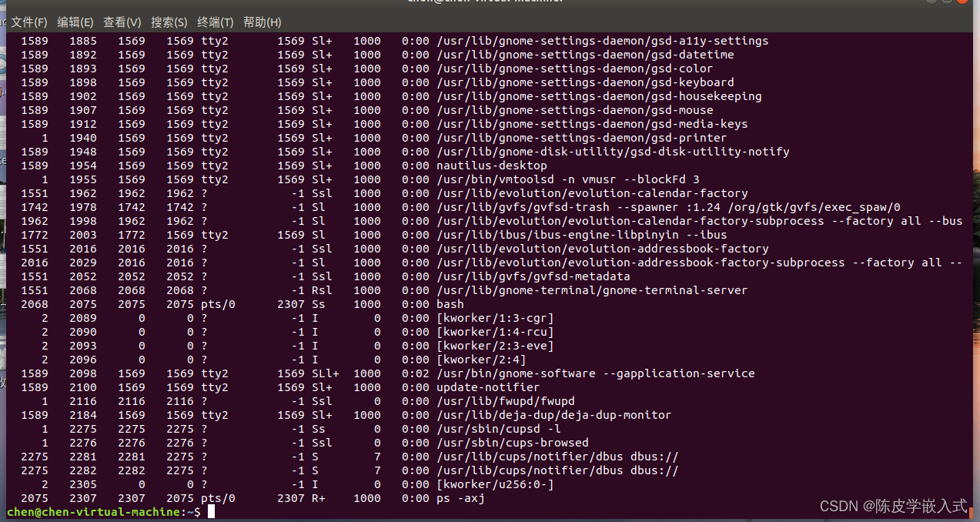Open the 文件(F) menu

point(29,22)
